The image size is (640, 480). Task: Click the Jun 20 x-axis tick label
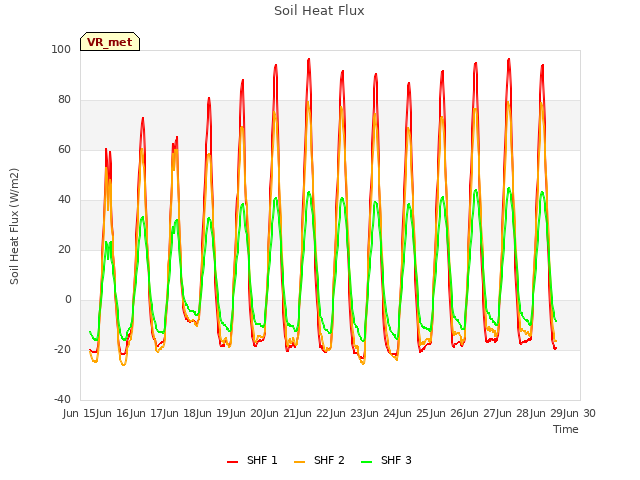tap(247, 413)
